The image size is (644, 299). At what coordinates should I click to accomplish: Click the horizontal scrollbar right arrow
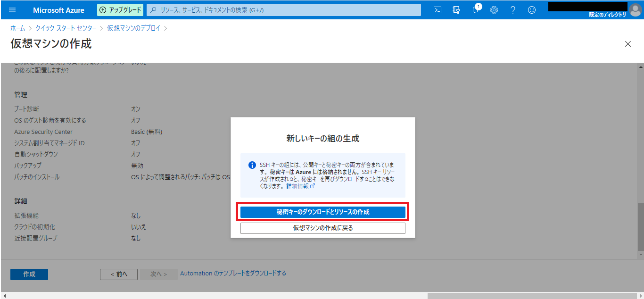tap(640, 296)
